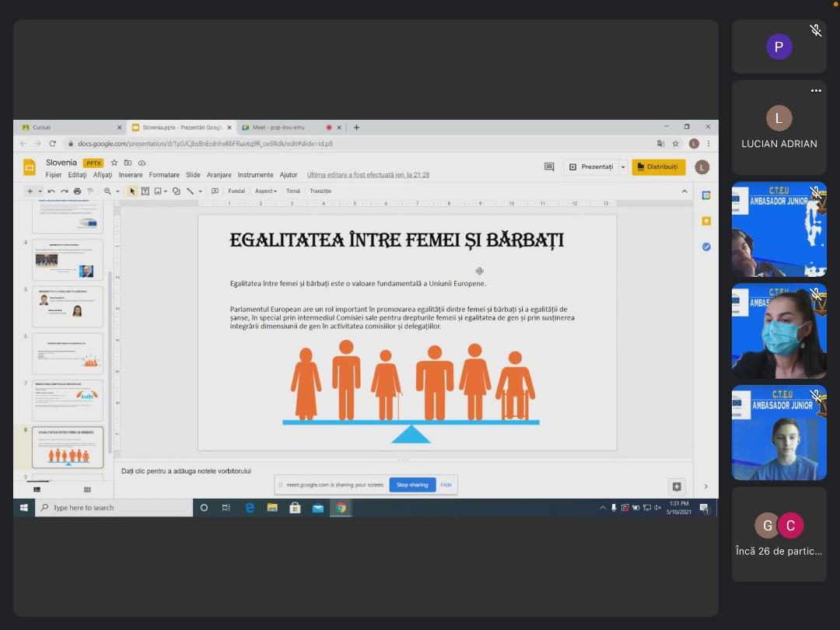Collapse the menus with chevron arrow

tap(684, 191)
